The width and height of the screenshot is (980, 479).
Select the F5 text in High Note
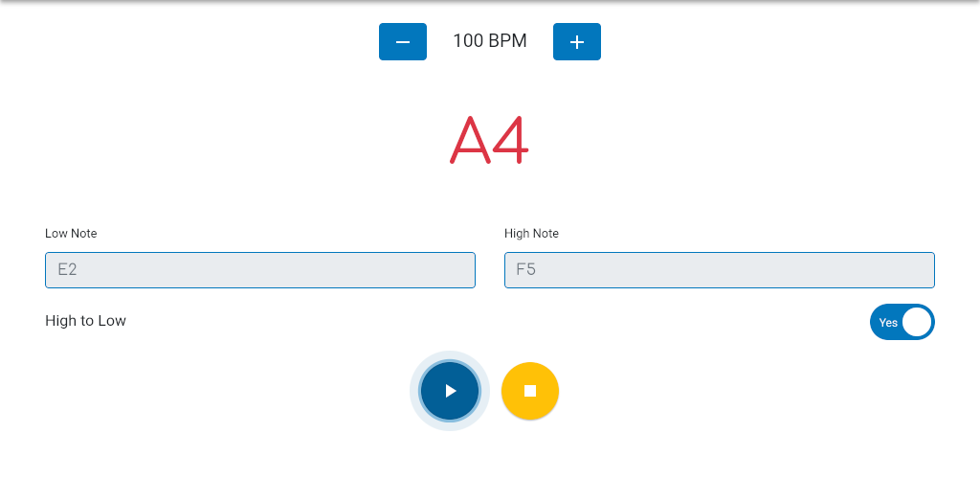[x=526, y=270]
